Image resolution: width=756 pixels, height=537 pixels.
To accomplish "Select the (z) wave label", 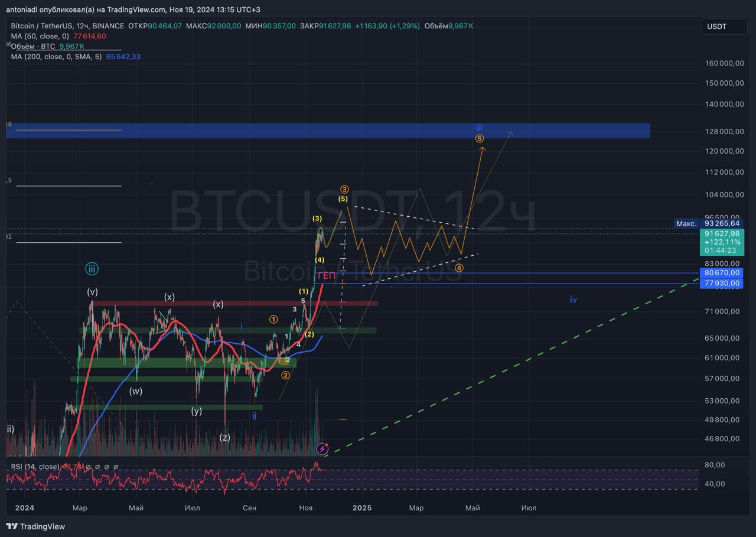I will pyautogui.click(x=224, y=438).
